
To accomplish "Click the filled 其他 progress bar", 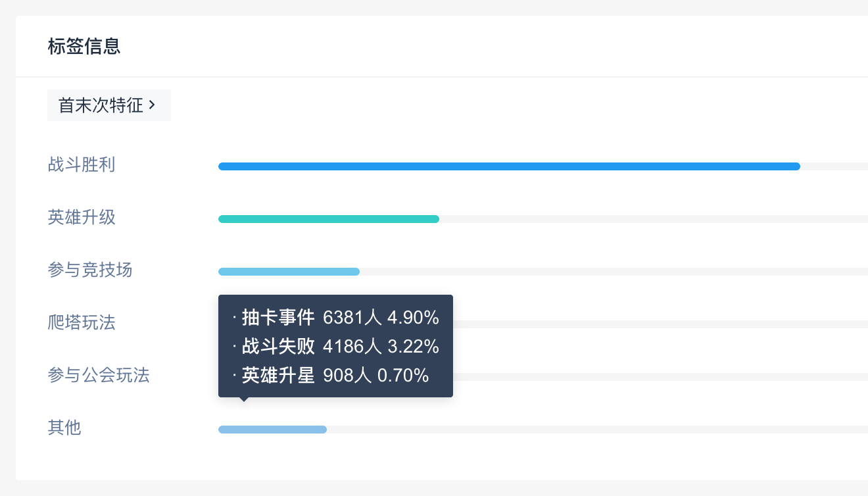I will (x=272, y=430).
